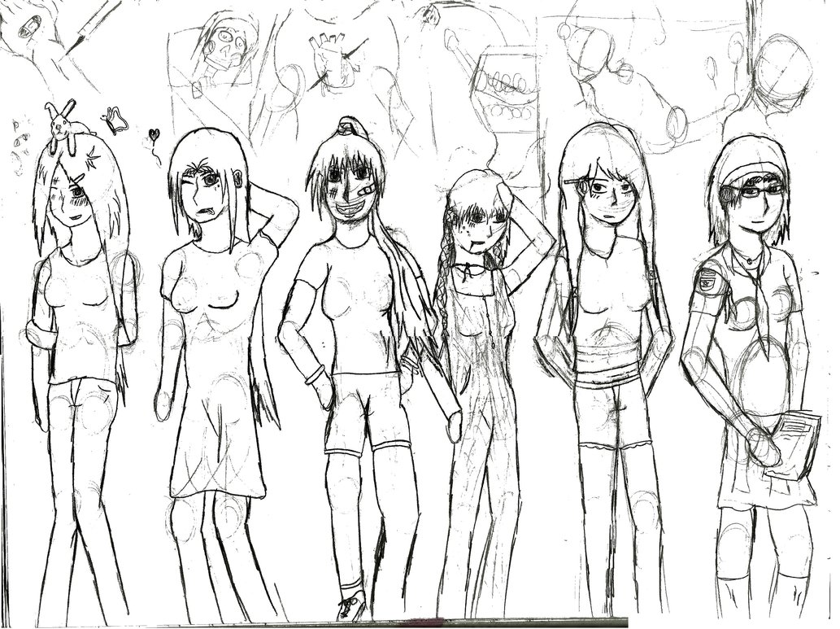Click the shoe of the third character

[x=352, y=605]
